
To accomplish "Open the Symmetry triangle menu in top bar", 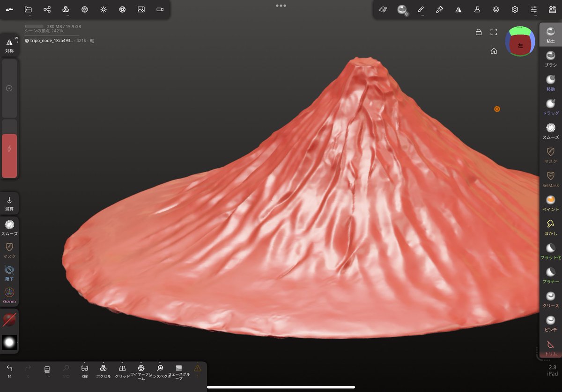I will [458, 9].
